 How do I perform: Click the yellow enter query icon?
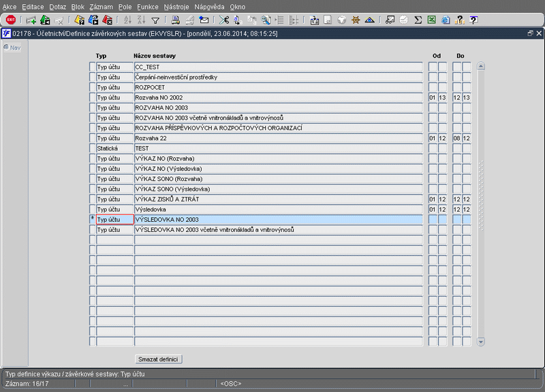80,20
